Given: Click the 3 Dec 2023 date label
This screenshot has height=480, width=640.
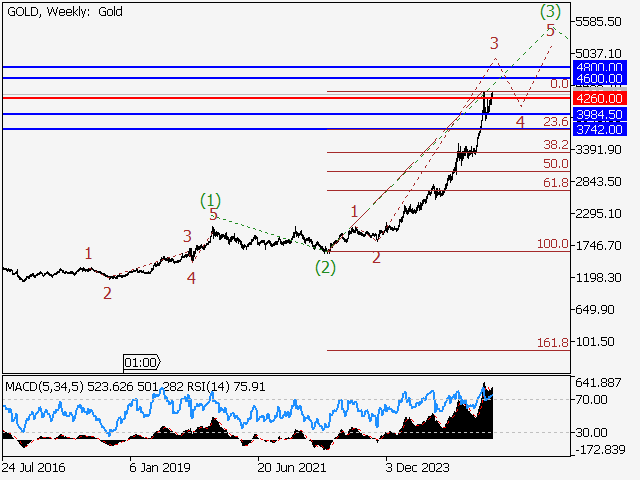Looking at the screenshot, I should [x=418, y=466].
